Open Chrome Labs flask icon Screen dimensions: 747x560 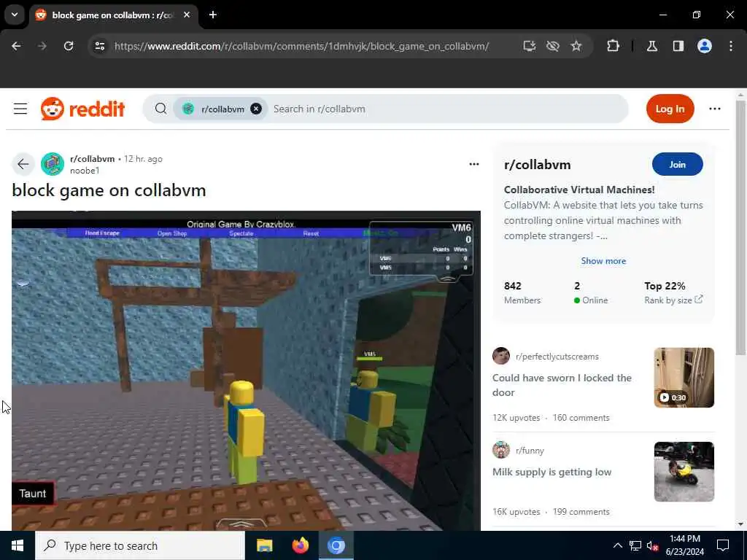point(652,46)
